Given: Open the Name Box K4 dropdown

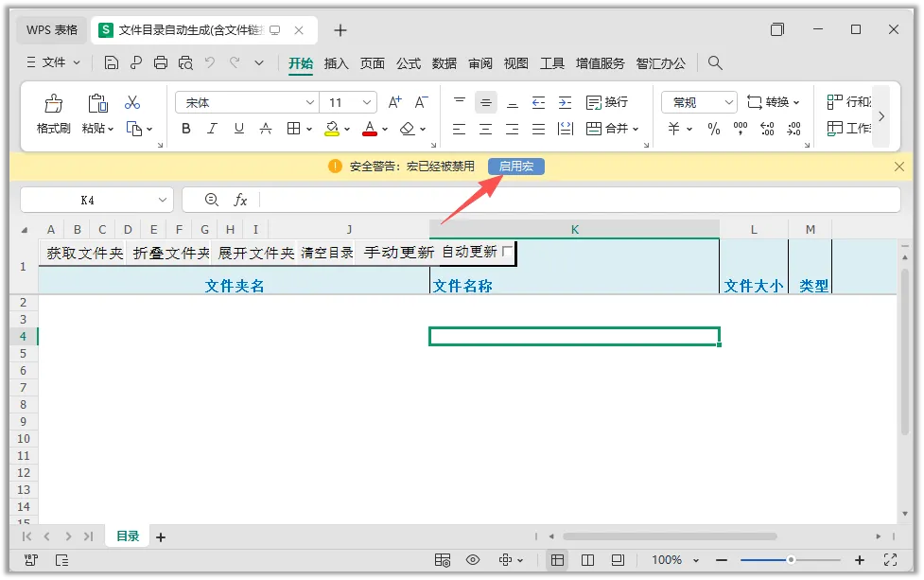Looking at the screenshot, I should 163,200.
